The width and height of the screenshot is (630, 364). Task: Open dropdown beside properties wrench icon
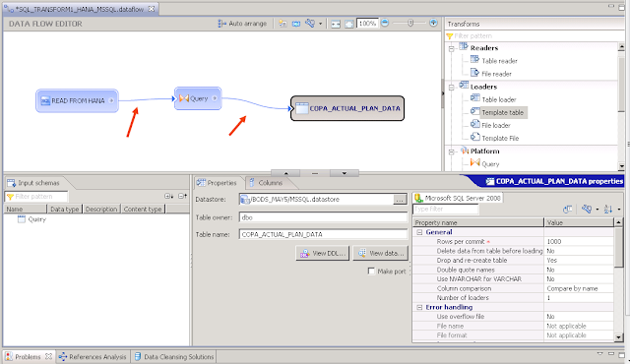point(598,210)
